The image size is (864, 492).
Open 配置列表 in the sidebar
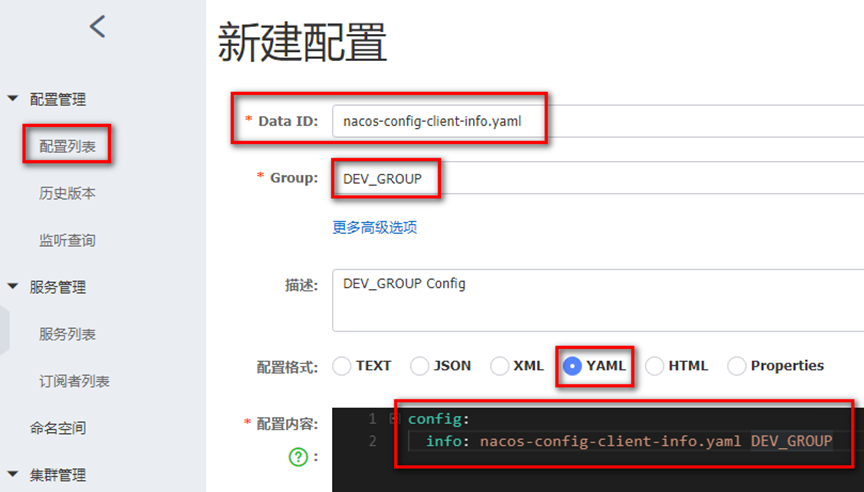[67, 146]
